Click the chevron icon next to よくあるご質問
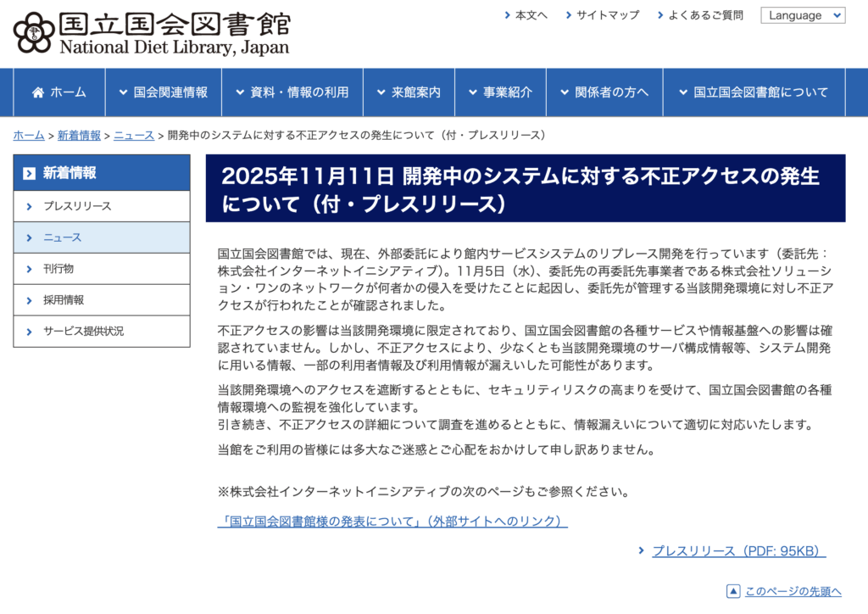Viewport: 868px width, 614px height. click(659, 15)
